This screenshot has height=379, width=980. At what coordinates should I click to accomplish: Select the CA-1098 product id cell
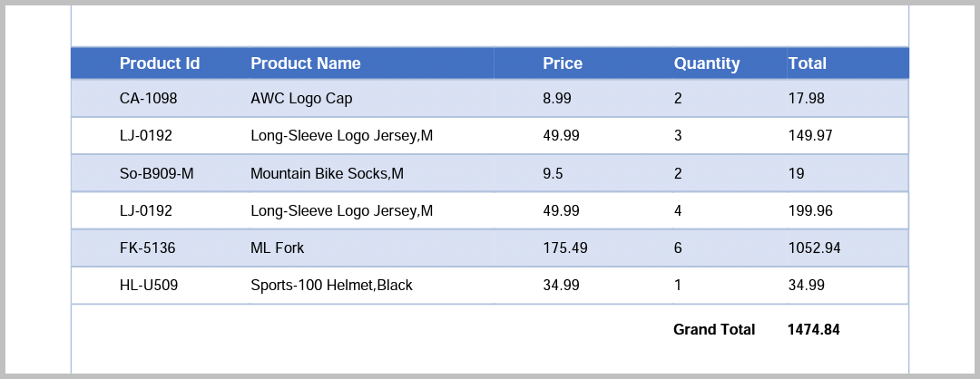pyautogui.click(x=149, y=98)
